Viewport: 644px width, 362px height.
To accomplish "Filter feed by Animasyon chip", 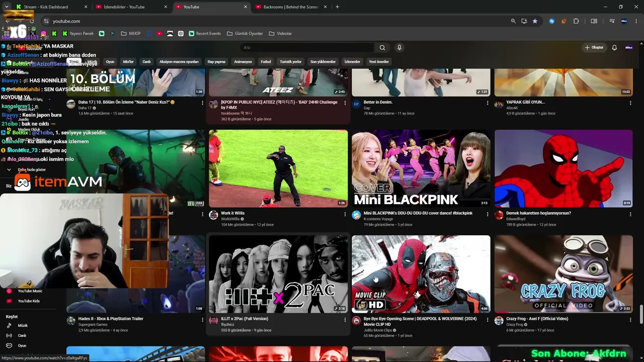I will click(x=243, y=62).
